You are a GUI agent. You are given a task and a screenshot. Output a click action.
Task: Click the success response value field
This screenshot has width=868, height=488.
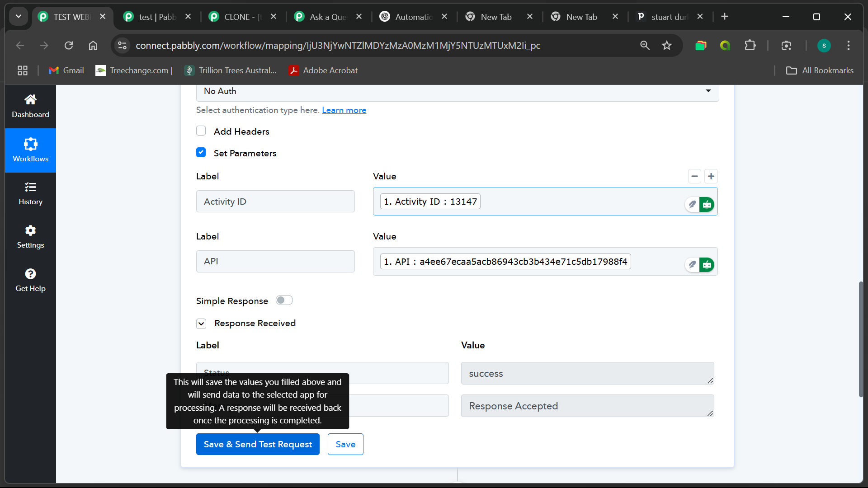[587, 373]
